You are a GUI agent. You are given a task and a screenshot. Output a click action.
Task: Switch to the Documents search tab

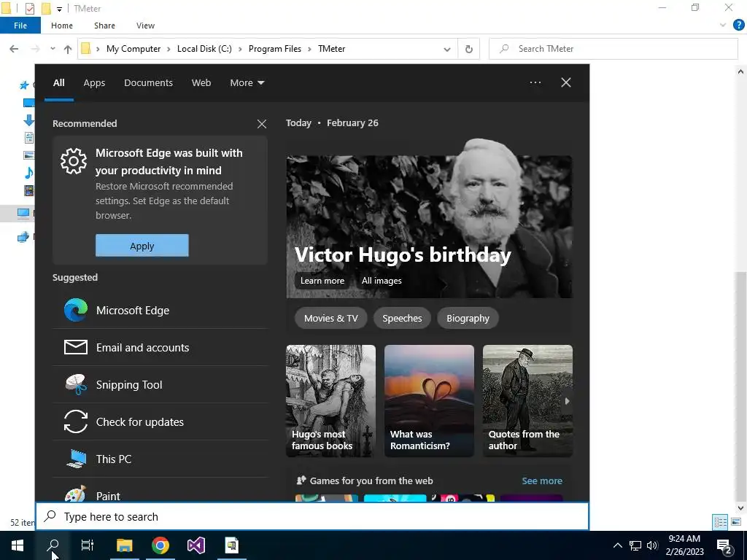pos(148,83)
